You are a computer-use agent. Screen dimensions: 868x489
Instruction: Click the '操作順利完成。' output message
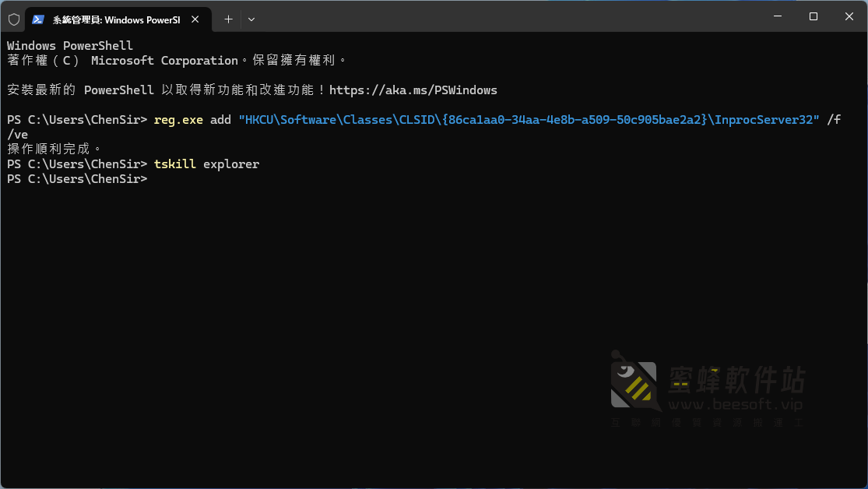tap(54, 149)
